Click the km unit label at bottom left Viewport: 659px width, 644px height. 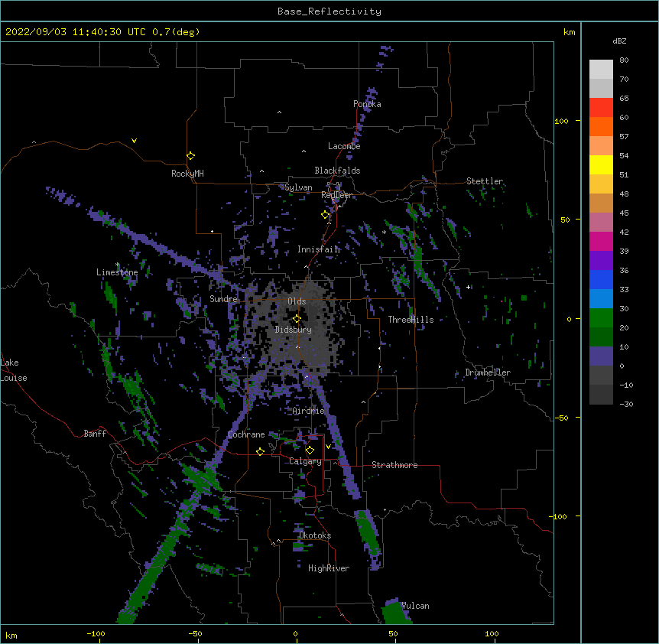[11, 635]
